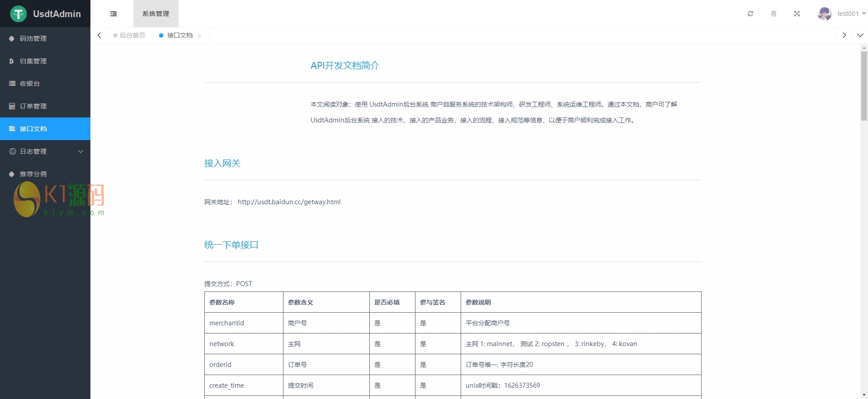Click the user avatar picture

click(825, 14)
